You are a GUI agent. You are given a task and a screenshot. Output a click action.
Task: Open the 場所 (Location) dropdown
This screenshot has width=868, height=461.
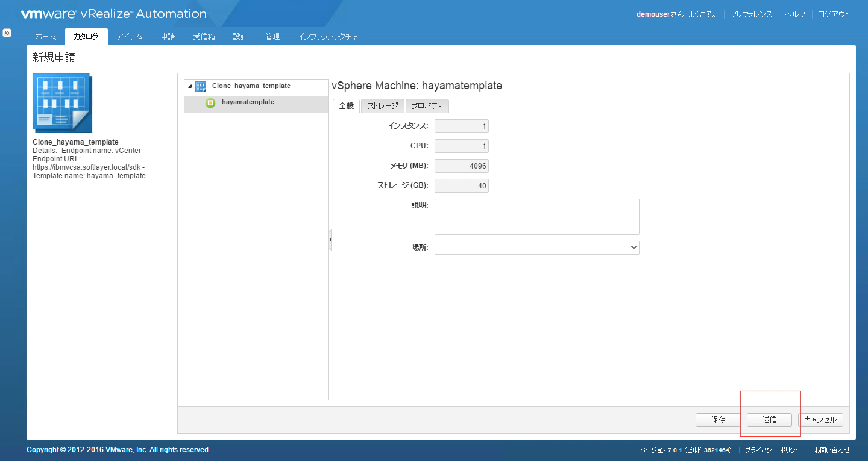coord(634,248)
